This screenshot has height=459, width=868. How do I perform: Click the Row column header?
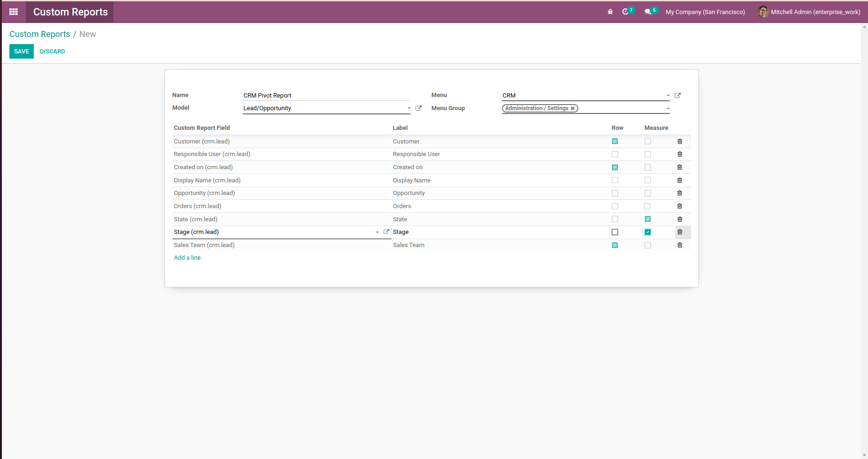(617, 128)
